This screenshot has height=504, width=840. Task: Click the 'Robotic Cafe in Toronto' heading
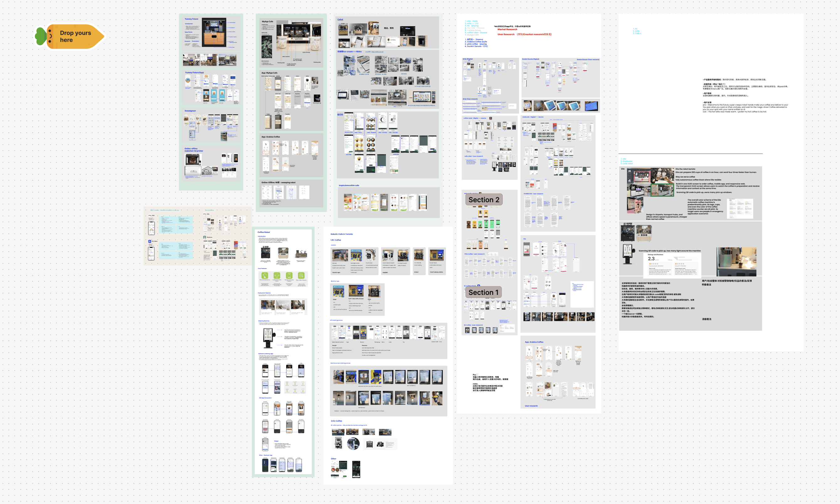click(x=341, y=234)
